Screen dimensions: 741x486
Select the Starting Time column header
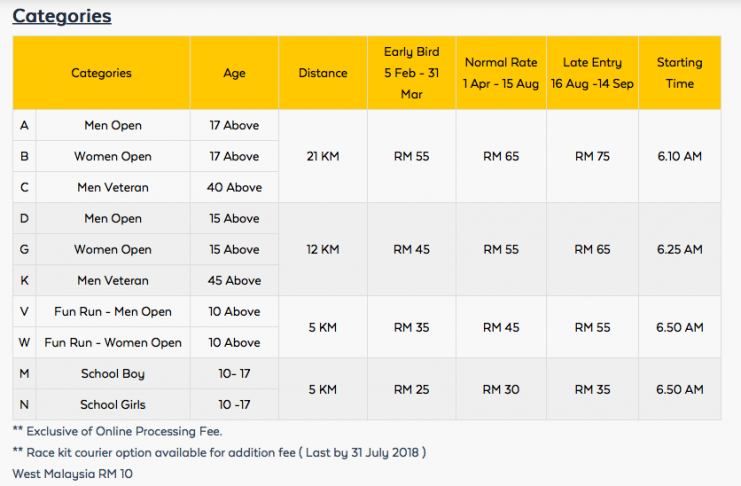[680, 73]
